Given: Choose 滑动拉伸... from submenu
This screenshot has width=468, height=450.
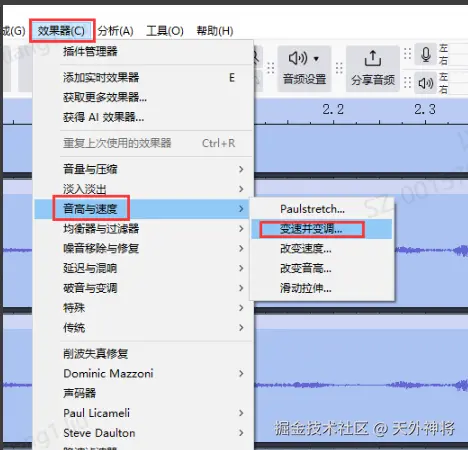Looking at the screenshot, I should click(322, 288).
